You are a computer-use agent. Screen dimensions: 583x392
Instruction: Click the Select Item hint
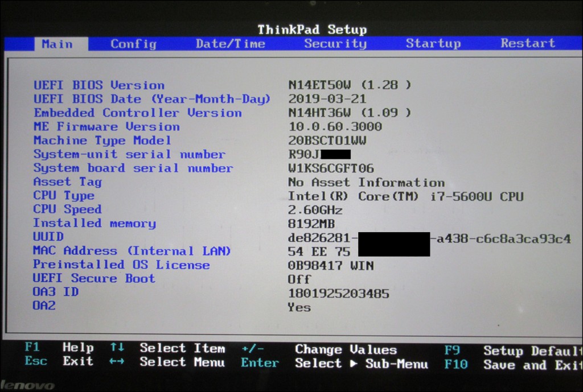click(x=182, y=348)
